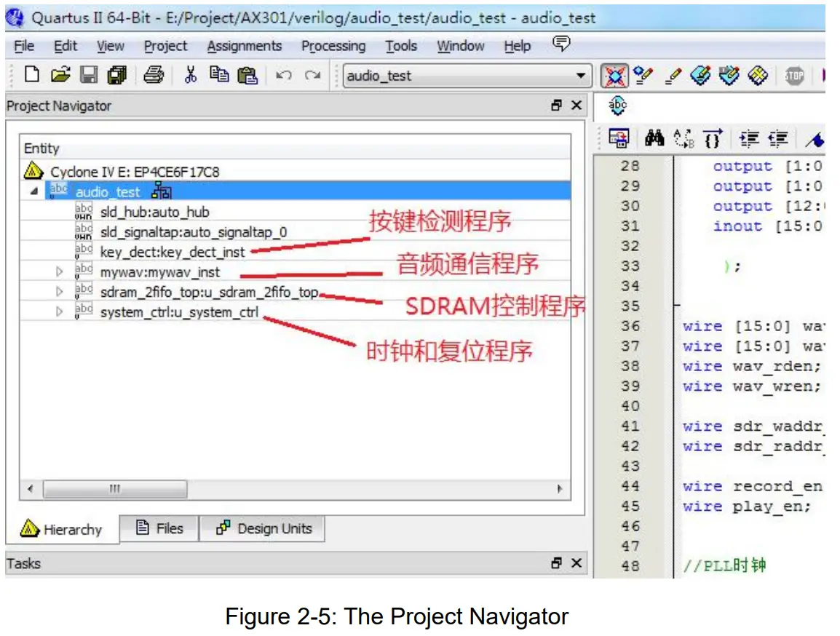Float the Tasks panel
Viewport: 840px width, 636px height.
click(x=557, y=563)
